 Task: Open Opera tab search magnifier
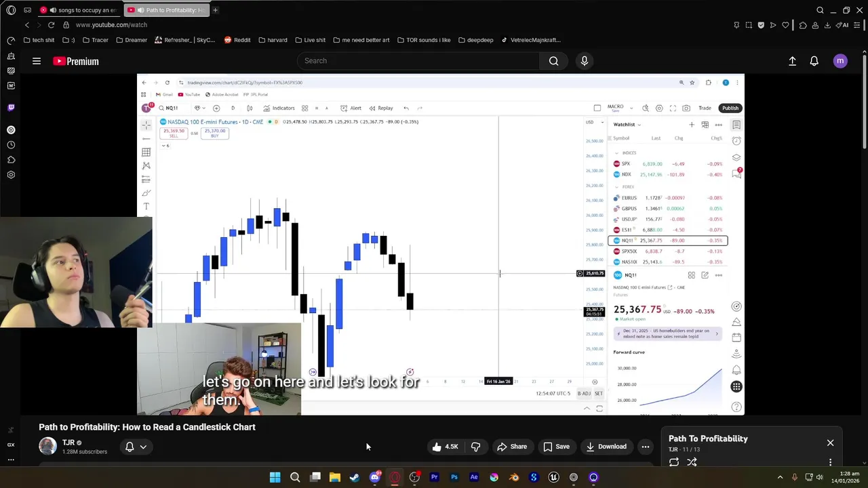click(820, 10)
